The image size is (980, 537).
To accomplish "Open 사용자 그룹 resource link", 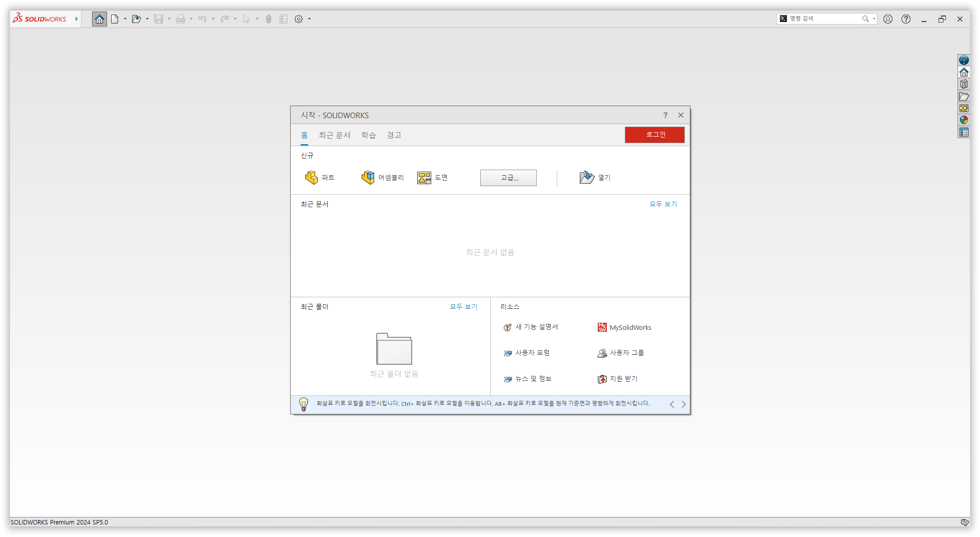I will [620, 353].
